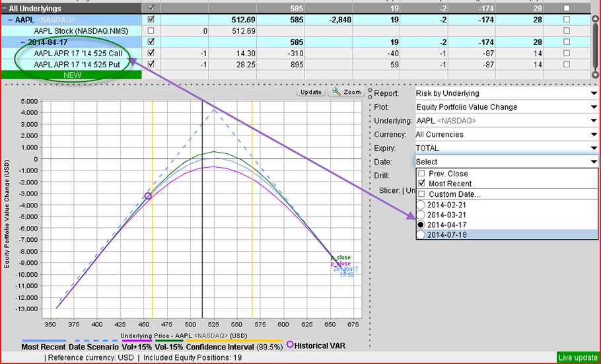Viewport: 601px width, 364px height.
Task: Collapse the All Underlyings tree node
Action: click(x=4, y=9)
